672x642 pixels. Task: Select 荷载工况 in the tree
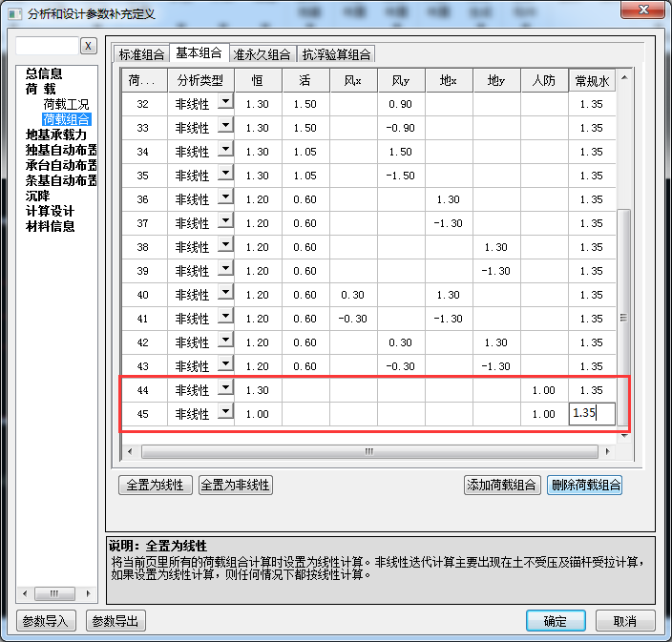click(x=66, y=104)
